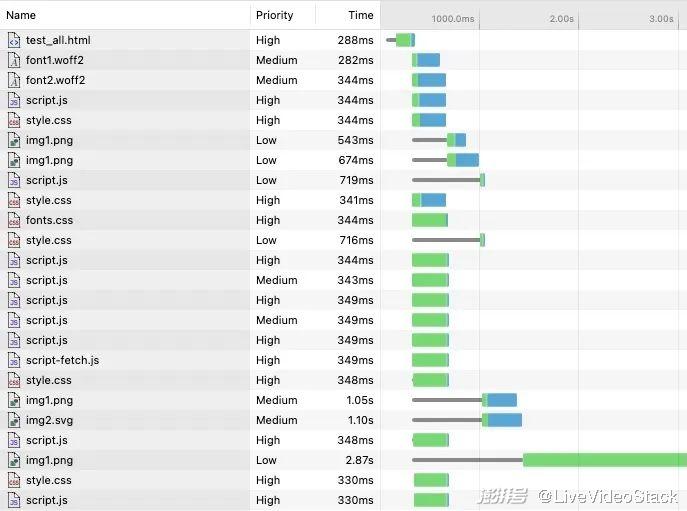Open the script-fetch.js request entry
The height and width of the screenshot is (511, 687).
pos(62,360)
